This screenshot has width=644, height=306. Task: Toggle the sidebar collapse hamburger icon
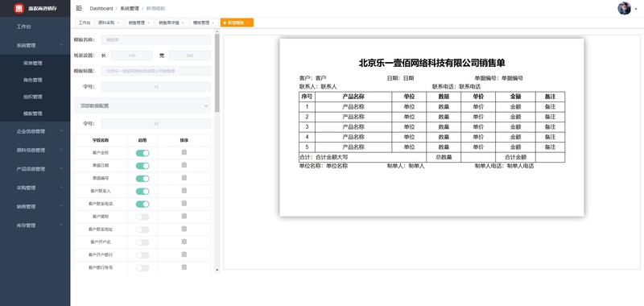(x=79, y=8)
